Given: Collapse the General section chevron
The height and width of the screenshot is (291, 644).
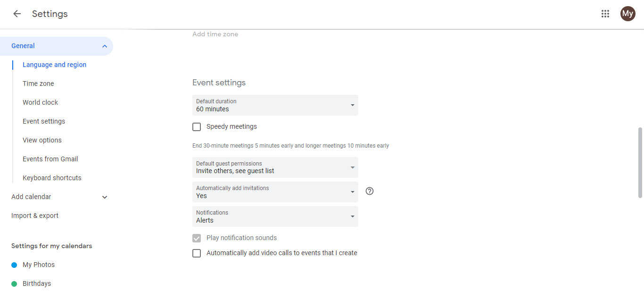Looking at the screenshot, I should 105,46.
